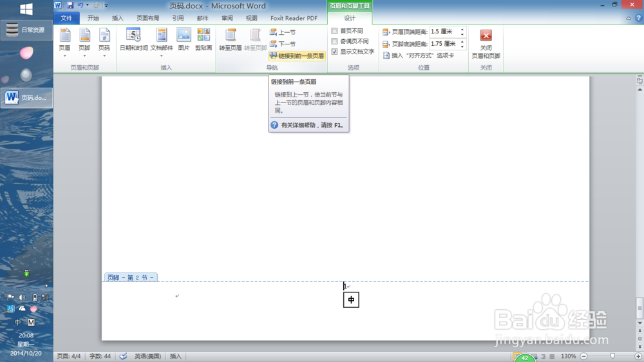Image resolution: width=644 pixels, height=362 pixels.
Task: Switch to the 视图 tab
Action: coord(251,18)
